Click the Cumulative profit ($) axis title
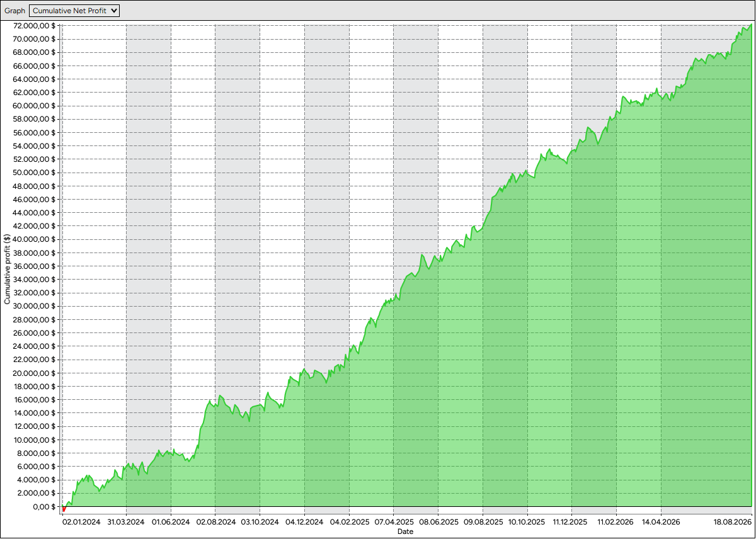The height and width of the screenshot is (539, 756). point(7,269)
